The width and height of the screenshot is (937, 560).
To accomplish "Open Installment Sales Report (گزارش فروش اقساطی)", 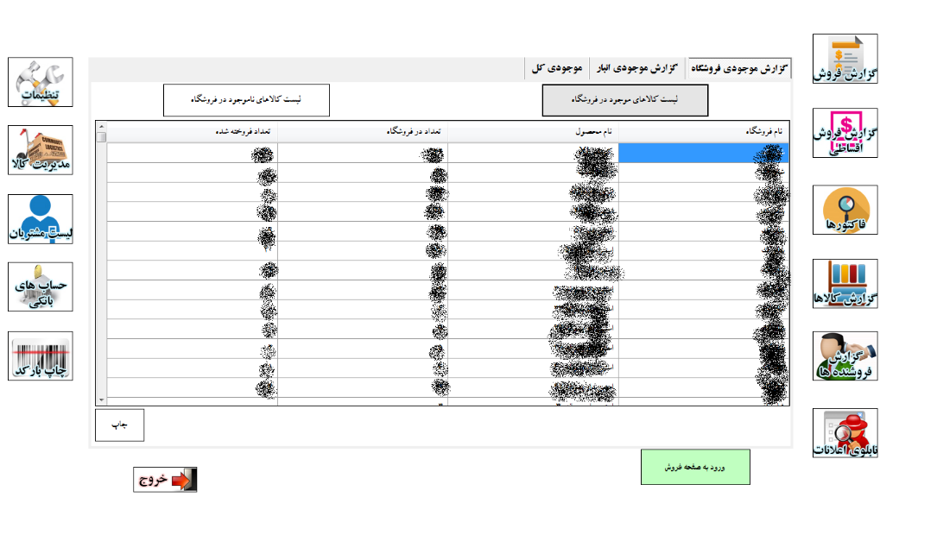I will (845, 133).
